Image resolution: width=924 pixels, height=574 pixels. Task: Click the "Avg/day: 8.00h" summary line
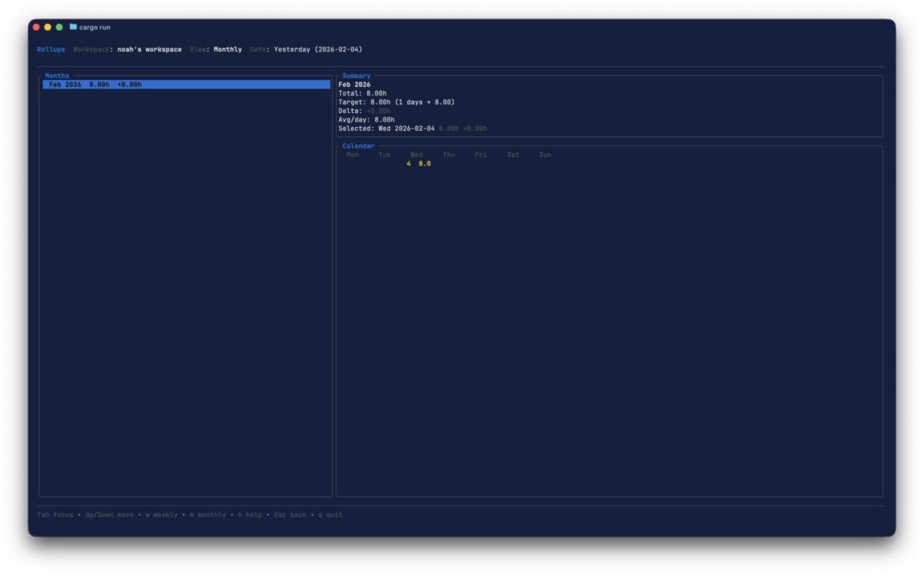pos(366,120)
